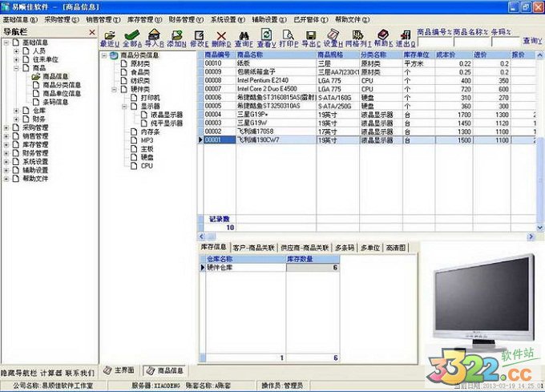Click the 导入 (import) toolbar icon
545x392 pixels.
point(154,34)
